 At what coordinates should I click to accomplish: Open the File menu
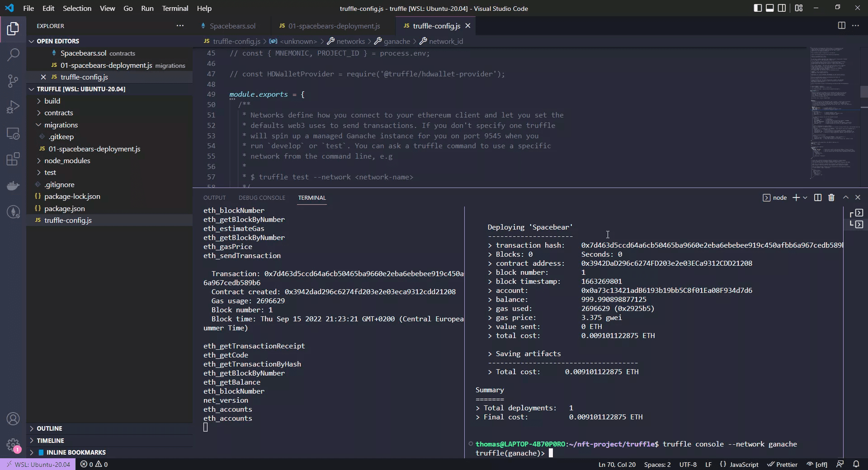pos(28,8)
